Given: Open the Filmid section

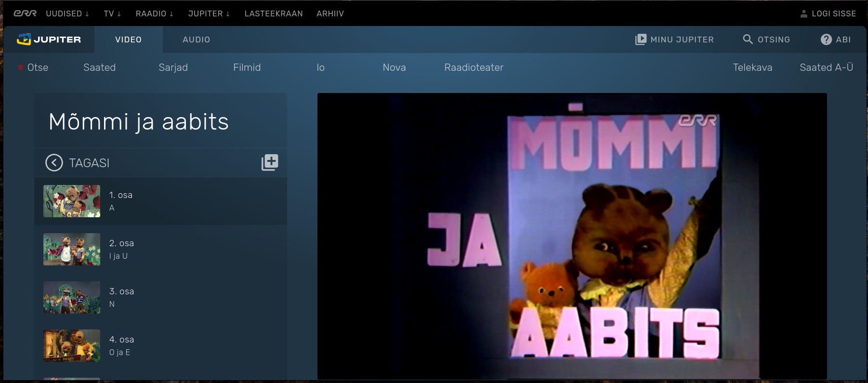Looking at the screenshot, I should [x=247, y=67].
